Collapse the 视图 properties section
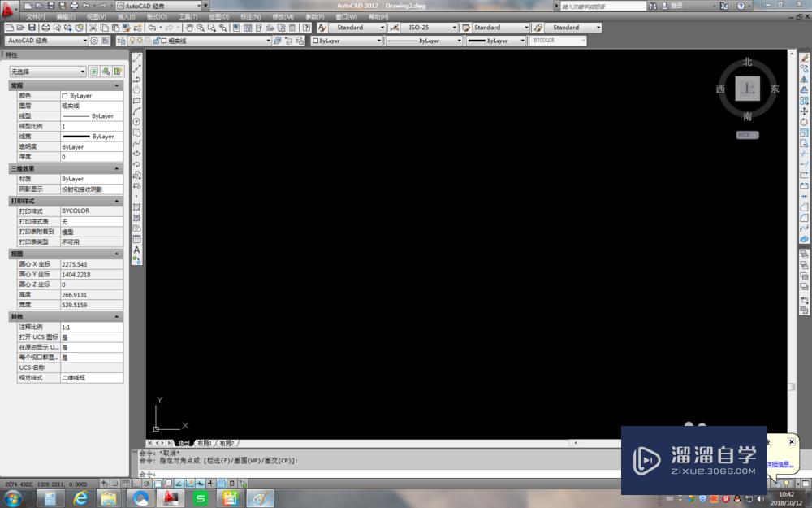This screenshot has width=812, height=508. (x=116, y=254)
